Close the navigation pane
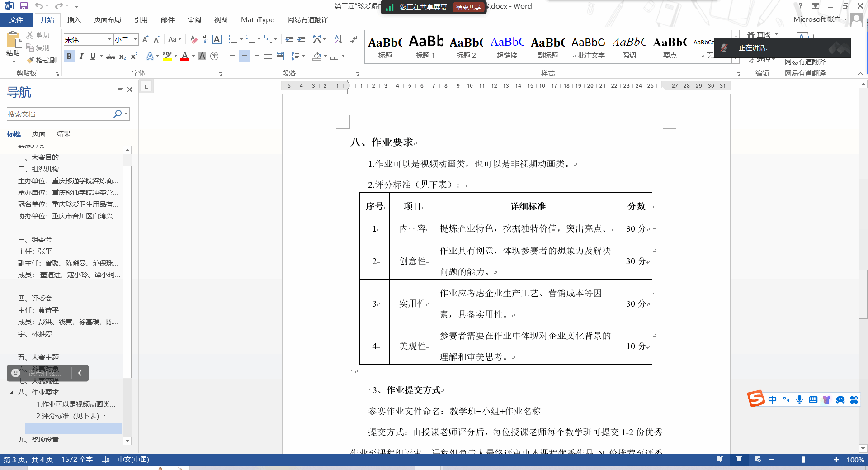Screen dimensions: 868x470 click(x=130, y=90)
